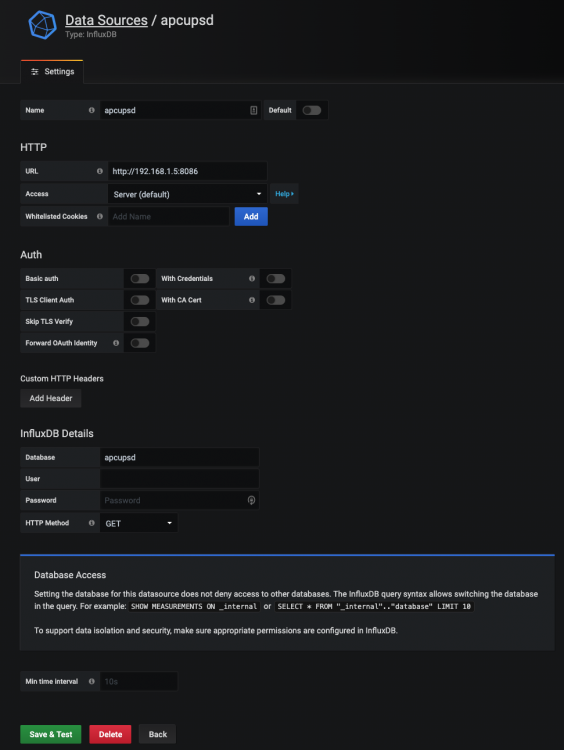Click the Add Header button
Image resolution: width=564 pixels, height=750 pixels.
(x=51, y=398)
